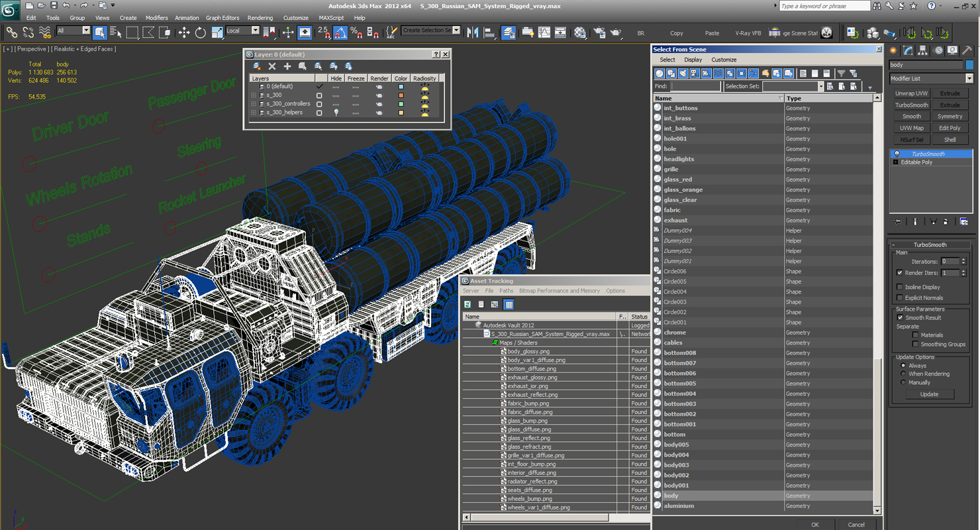Click the body object color swatch
The width and height of the screenshot is (980, 530).
(969, 65)
